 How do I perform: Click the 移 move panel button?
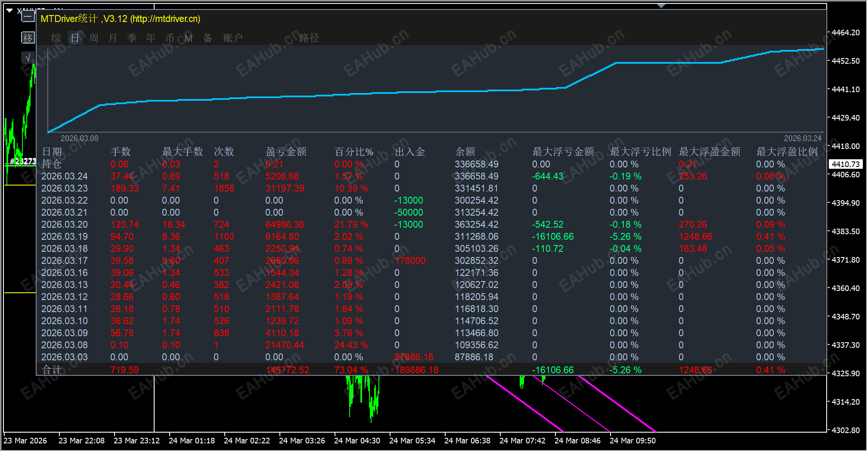pyautogui.click(x=28, y=37)
